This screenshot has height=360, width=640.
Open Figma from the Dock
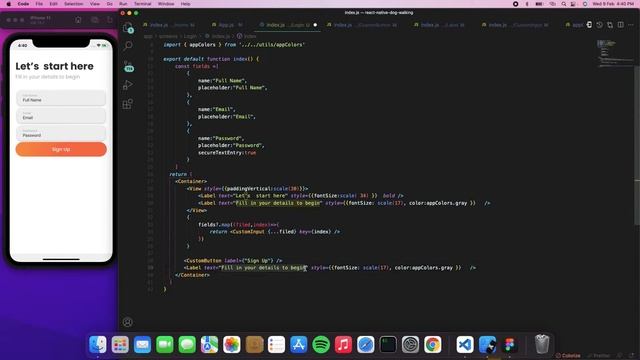click(x=509, y=344)
